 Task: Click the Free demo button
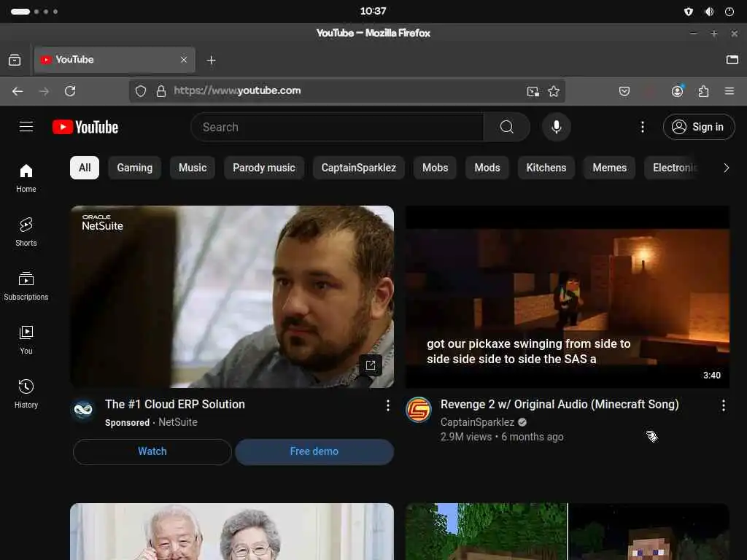(314, 451)
